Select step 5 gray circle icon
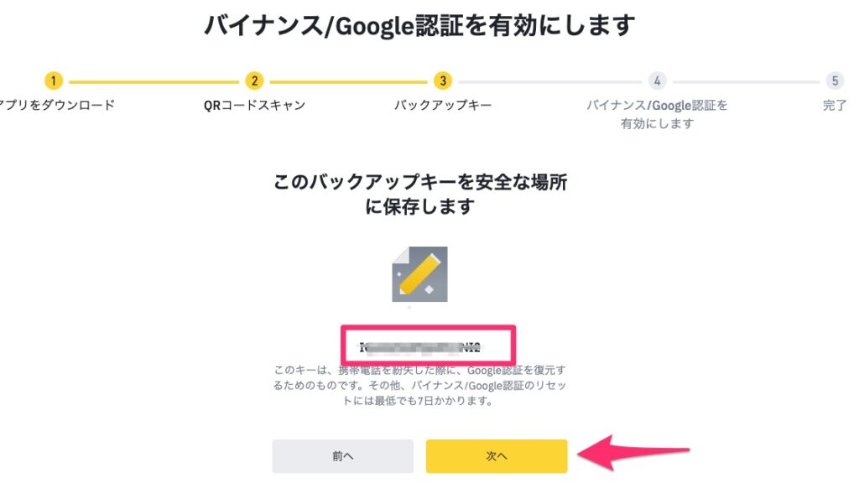859x504 pixels. [x=835, y=81]
